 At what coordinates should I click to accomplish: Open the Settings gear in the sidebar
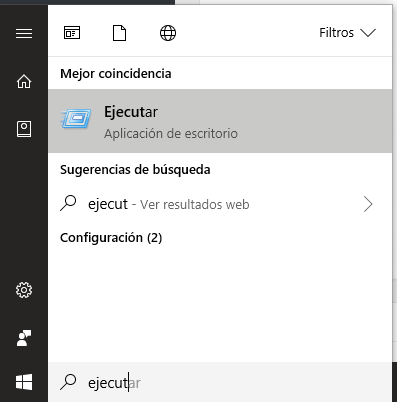(24, 290)
